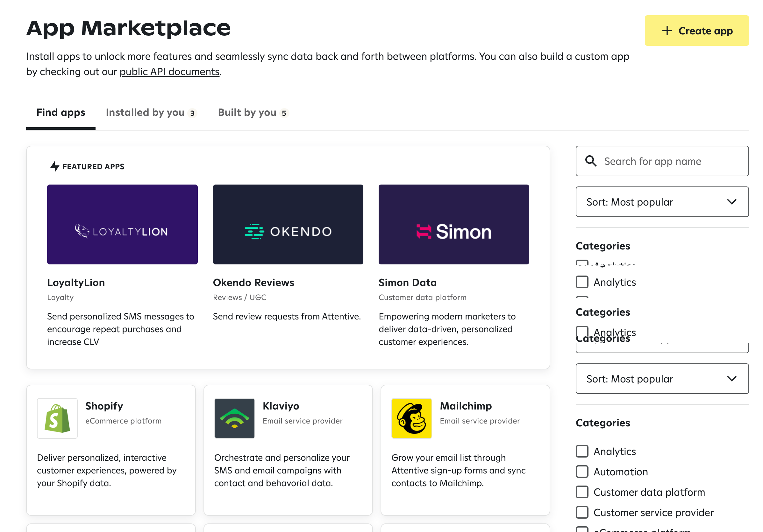Click the Okendo Reviews app title
The height and width of the screenshot is (532, 763).
(253, 283)
